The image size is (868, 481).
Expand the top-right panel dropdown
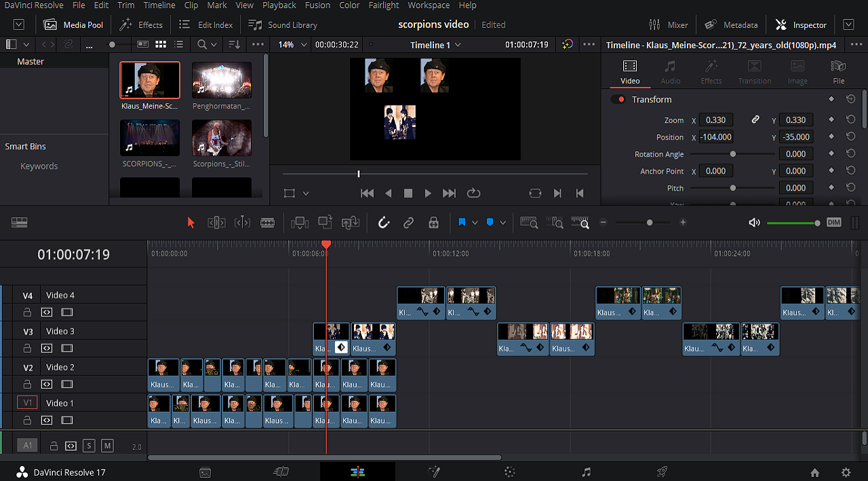[x=848, y=24]
